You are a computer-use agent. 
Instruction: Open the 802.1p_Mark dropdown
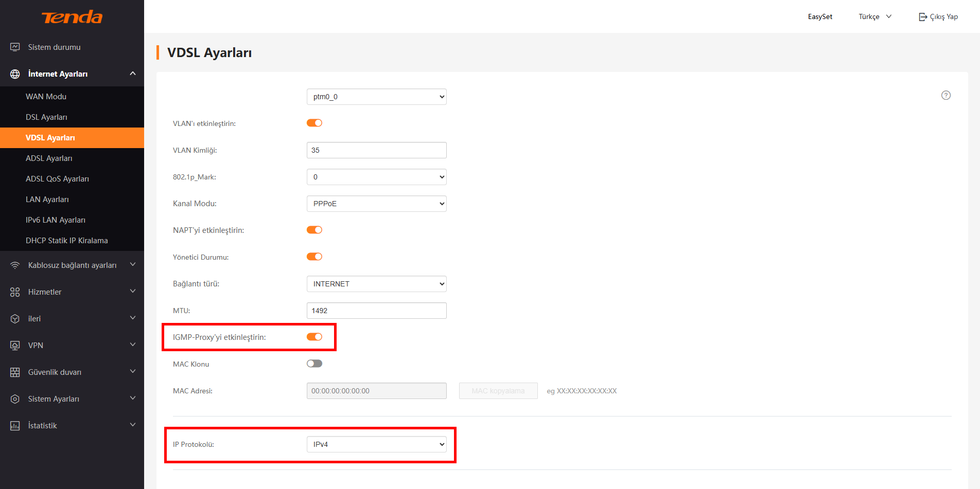click(377, 177)
